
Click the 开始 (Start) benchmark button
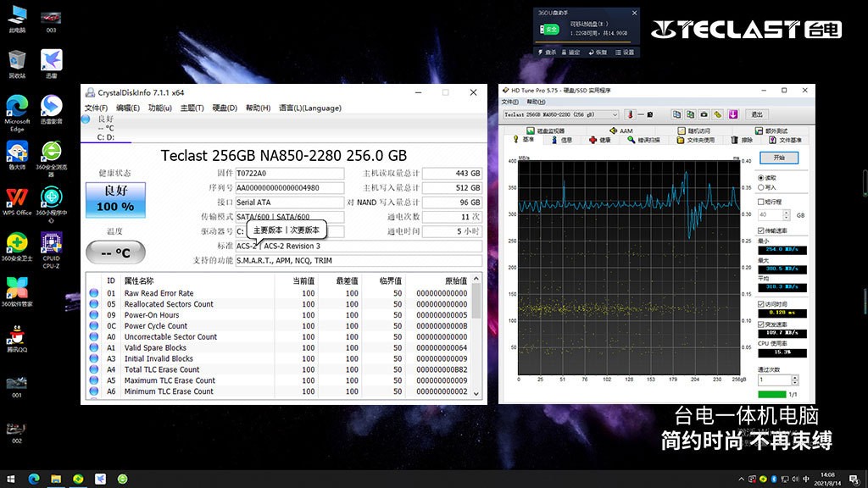tap(779, 158)
